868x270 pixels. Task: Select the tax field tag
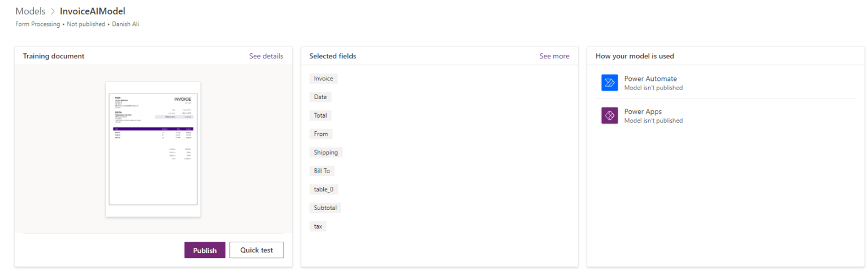click(x=318, y=226)
